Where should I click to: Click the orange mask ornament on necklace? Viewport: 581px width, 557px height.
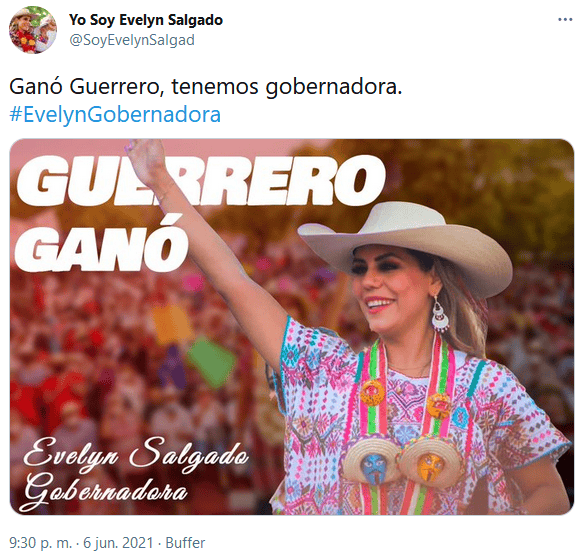point(429,466)
